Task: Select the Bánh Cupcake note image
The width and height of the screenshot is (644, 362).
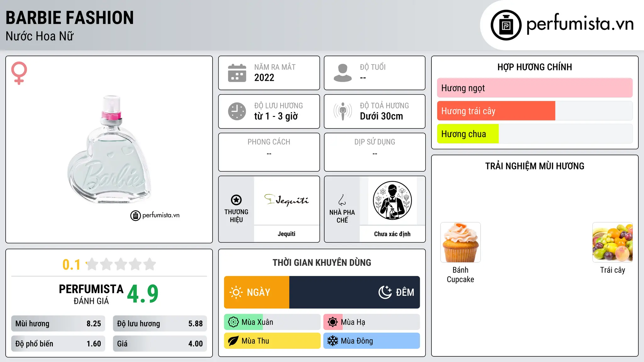Action: point(460,242)
